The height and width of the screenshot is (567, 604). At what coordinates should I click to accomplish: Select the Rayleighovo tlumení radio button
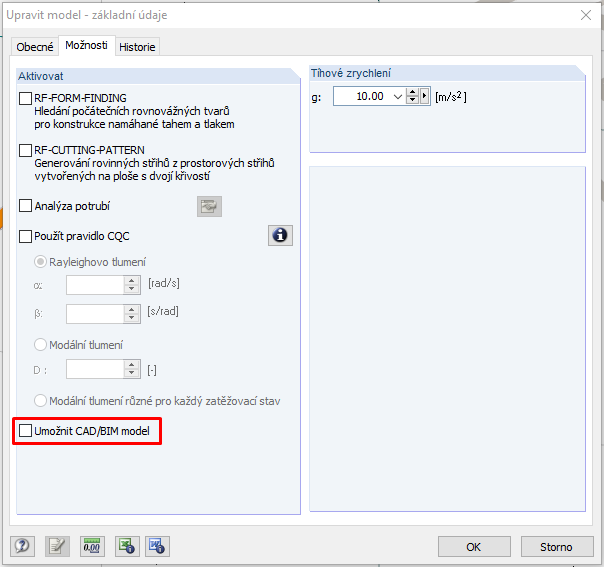(x=40, y=262)
